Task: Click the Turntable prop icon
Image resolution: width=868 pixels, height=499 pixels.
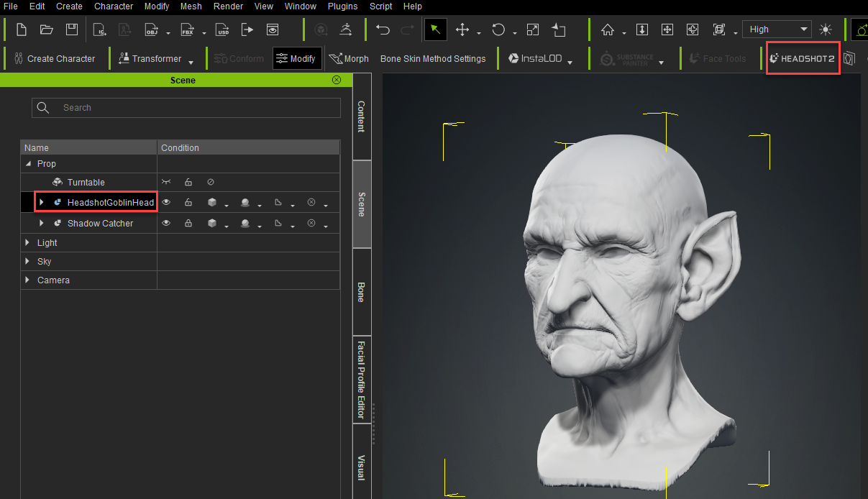Action: pos(58,182)
